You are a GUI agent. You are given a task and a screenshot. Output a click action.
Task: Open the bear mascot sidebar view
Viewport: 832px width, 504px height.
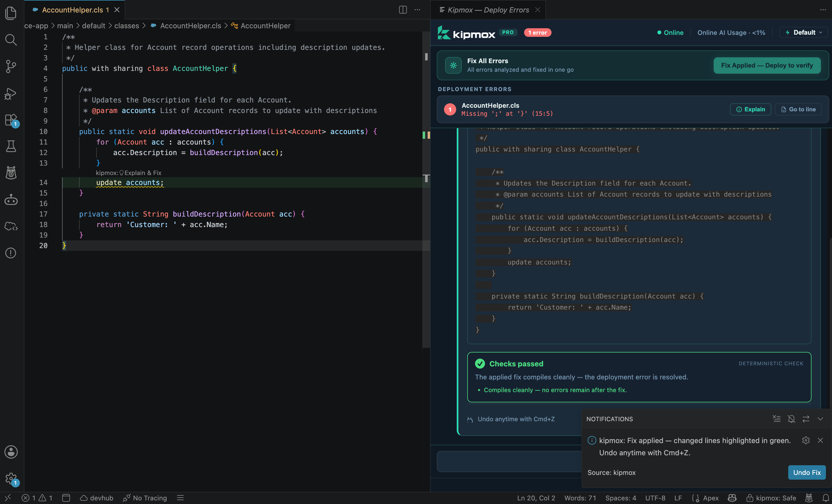[11, 173]
